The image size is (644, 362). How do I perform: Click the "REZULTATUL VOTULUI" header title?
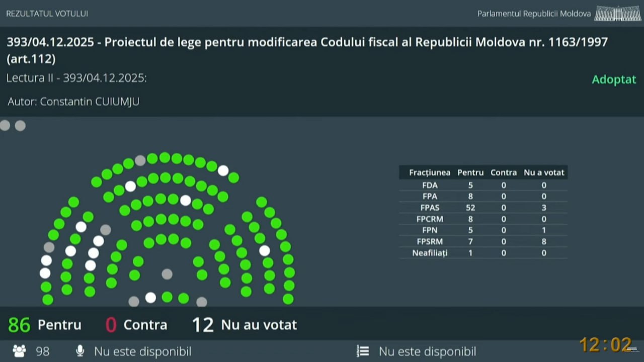click(x=47, y=14)
